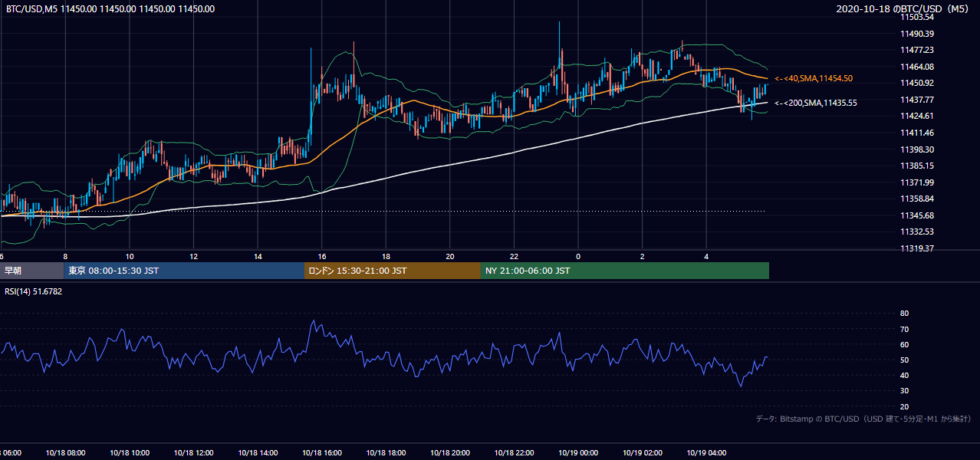Click the RSI scale value 50
Viewport: 980px width, 460px height.
coord(904,360)
